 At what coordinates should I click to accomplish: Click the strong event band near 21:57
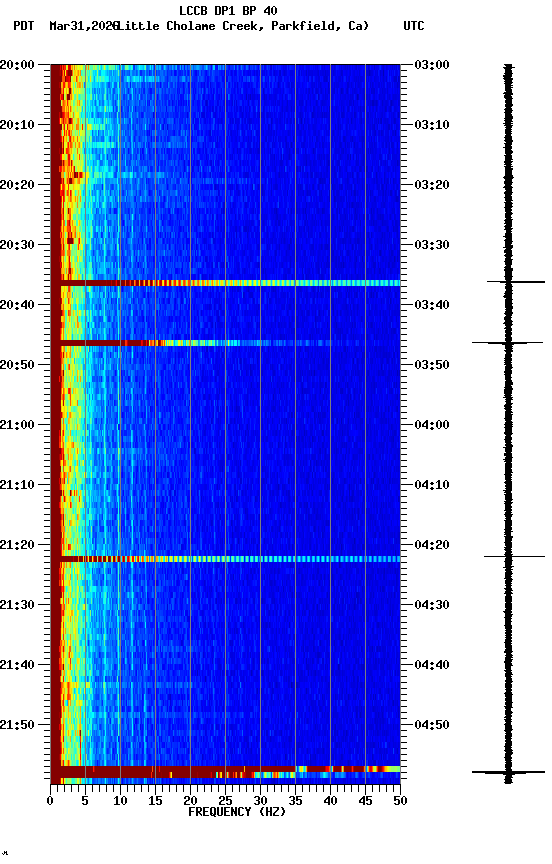225,772
